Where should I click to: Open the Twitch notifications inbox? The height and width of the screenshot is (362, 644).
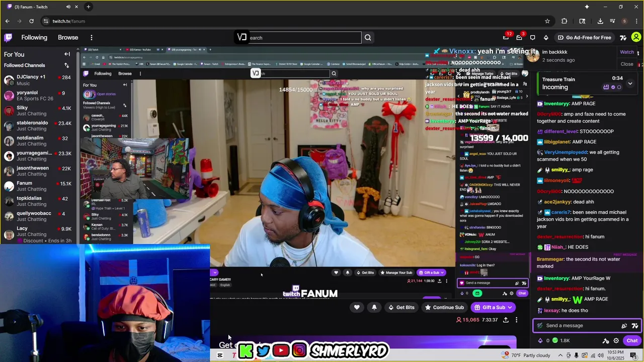519,37
